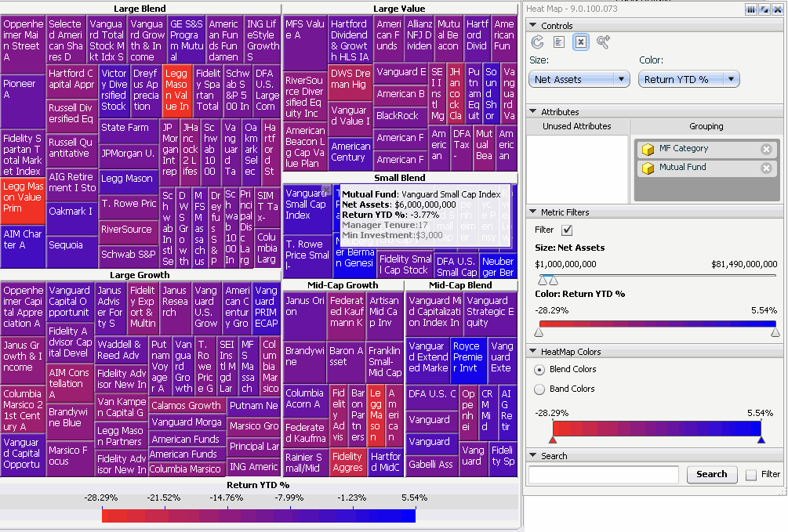Click the resize icon beside the Heat Map title
The height and width of the screenshot is (532, 788).
(764, 9)
